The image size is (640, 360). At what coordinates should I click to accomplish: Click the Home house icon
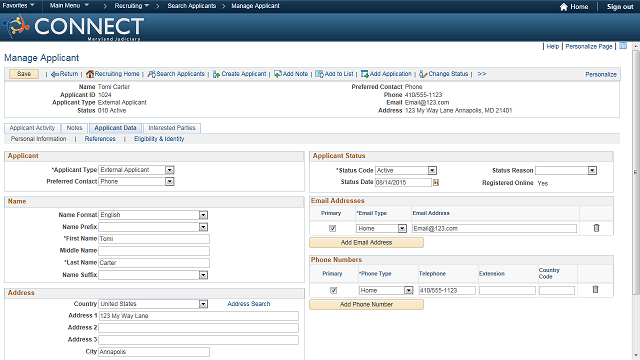coord(564,7)
